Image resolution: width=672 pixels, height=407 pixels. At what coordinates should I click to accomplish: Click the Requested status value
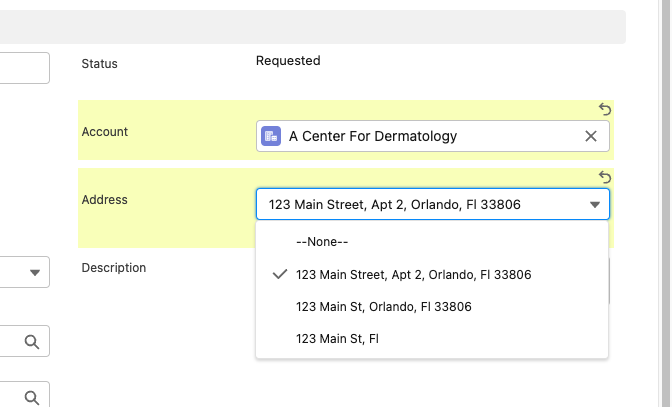pyautogui.click(x=288, y=61)
